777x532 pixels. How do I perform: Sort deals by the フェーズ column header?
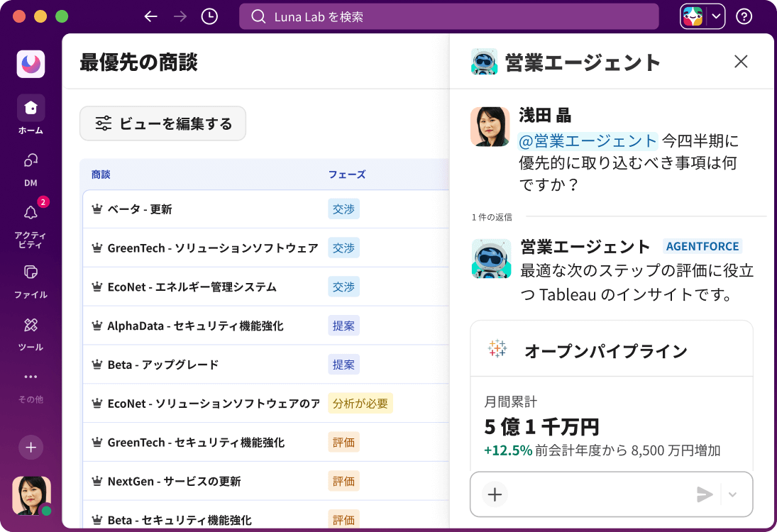tap(343, 174)
